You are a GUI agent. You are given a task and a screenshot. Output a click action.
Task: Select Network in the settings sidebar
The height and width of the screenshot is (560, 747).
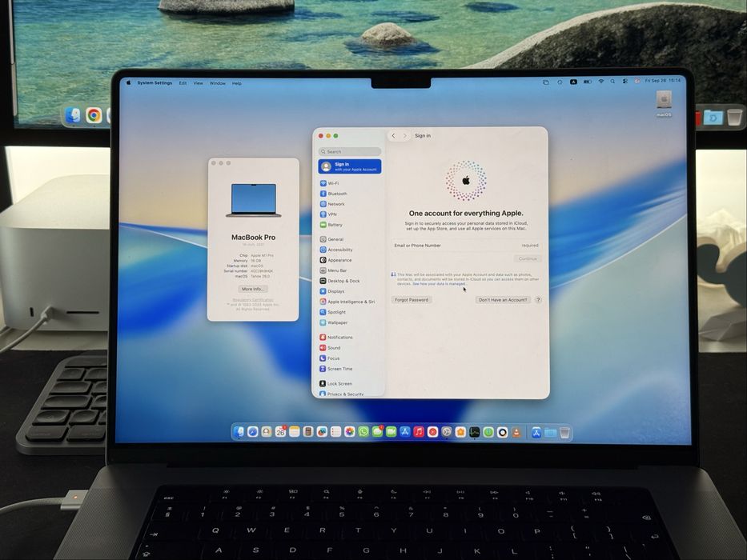point(349,204)
